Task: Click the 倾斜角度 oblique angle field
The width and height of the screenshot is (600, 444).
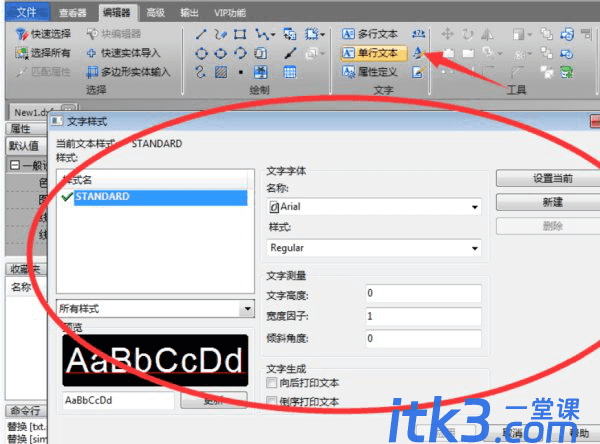Action: [x=423, y=339]
